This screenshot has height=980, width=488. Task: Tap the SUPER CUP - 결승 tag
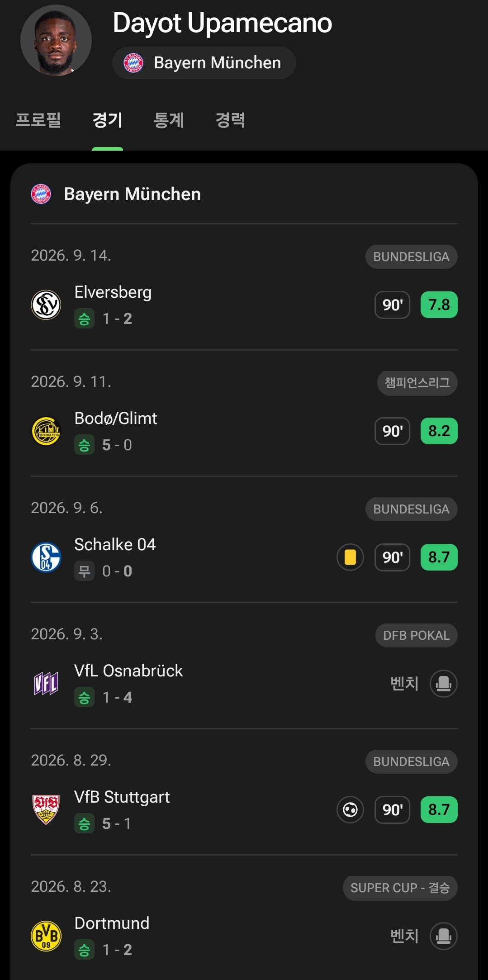[400, 888]
